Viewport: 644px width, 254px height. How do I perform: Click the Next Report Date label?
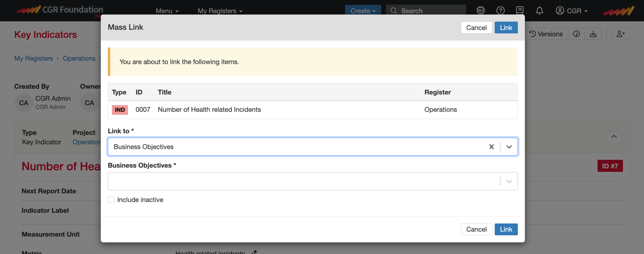49,191
